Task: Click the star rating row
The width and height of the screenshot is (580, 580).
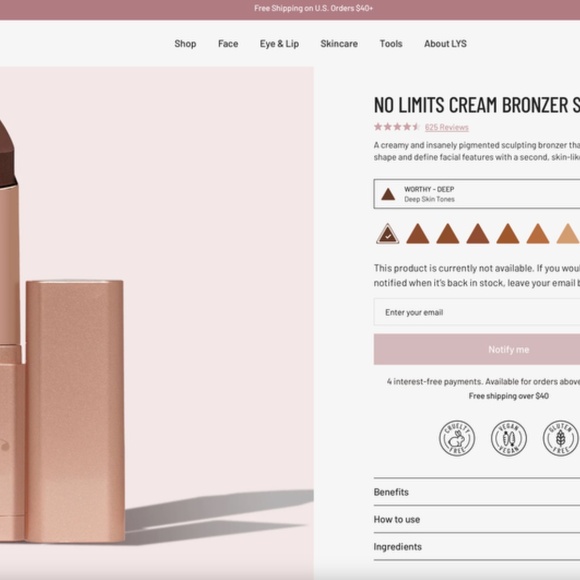Action: point(397,127)
